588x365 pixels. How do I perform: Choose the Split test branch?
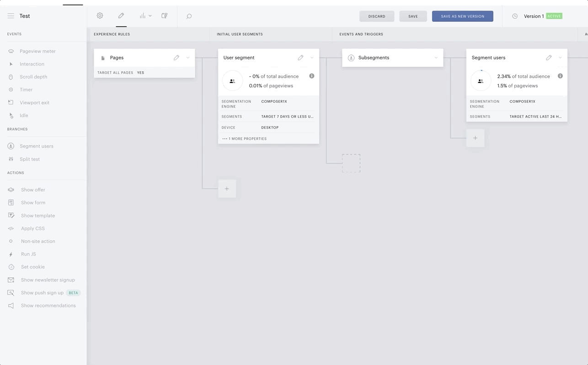(x=30, y=159)
